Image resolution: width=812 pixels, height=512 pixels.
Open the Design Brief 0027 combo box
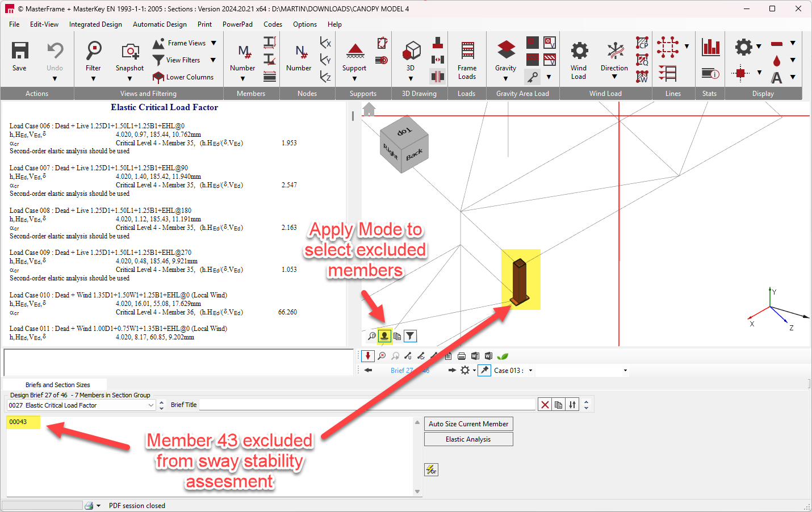tap(81, 405)
